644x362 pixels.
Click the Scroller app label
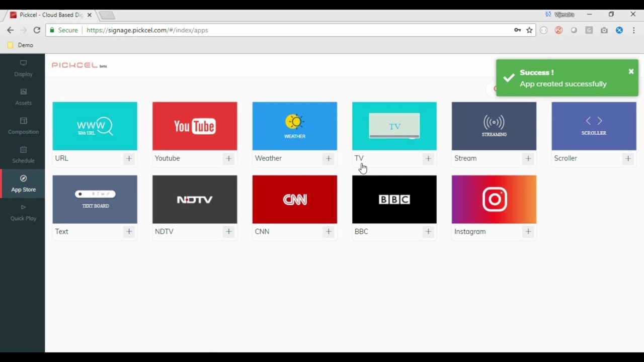566,158
